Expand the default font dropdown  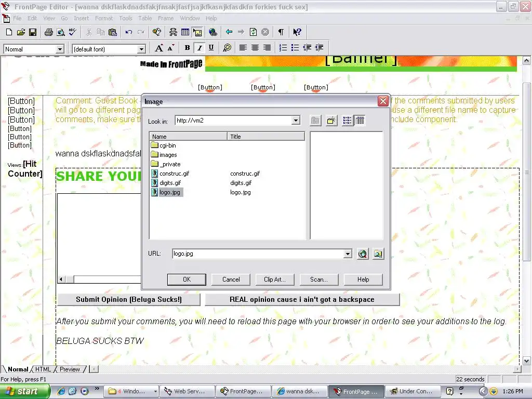[141, 49]
